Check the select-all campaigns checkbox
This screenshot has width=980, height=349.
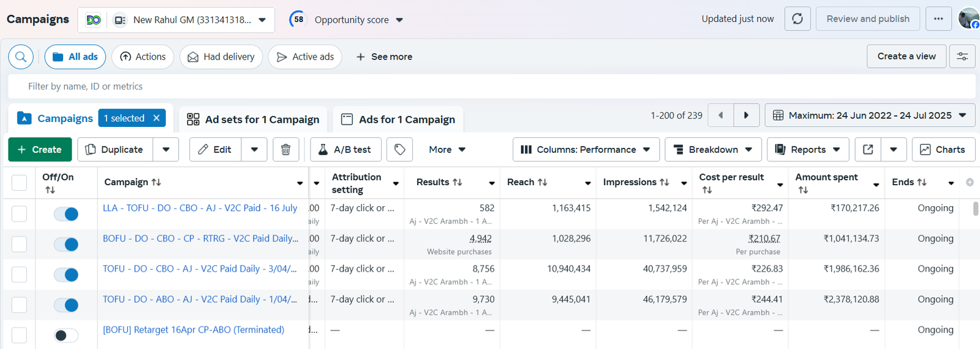coord(20,183)
